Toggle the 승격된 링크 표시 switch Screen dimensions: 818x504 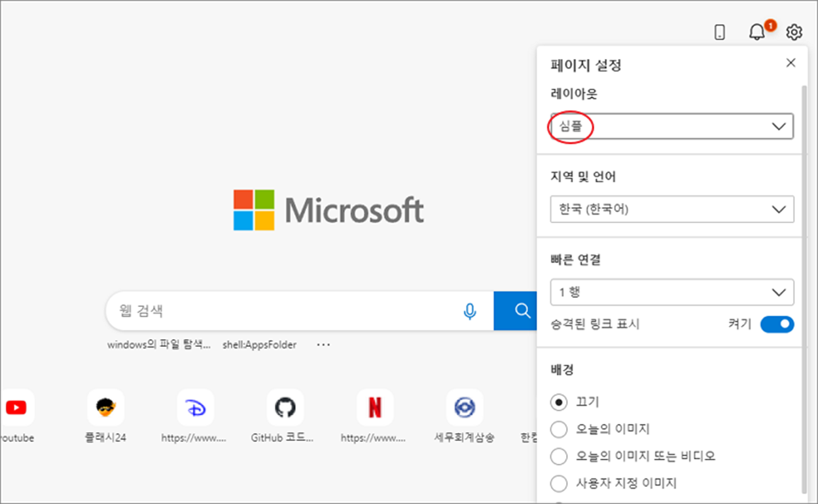point(777,324)
